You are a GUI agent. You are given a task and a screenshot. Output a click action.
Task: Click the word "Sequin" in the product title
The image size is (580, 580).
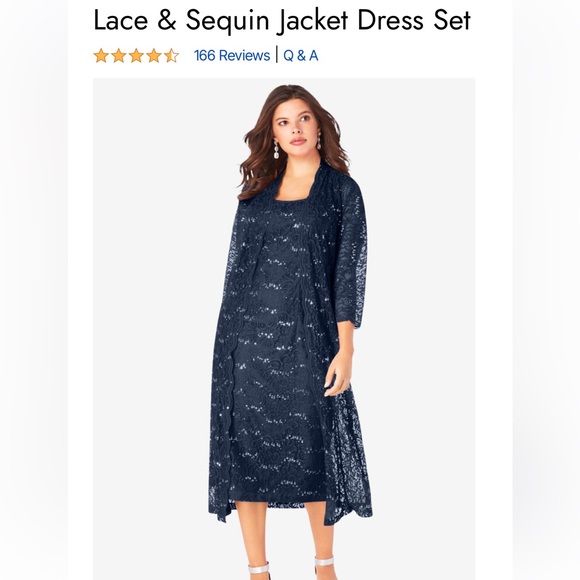coord(227,21)
